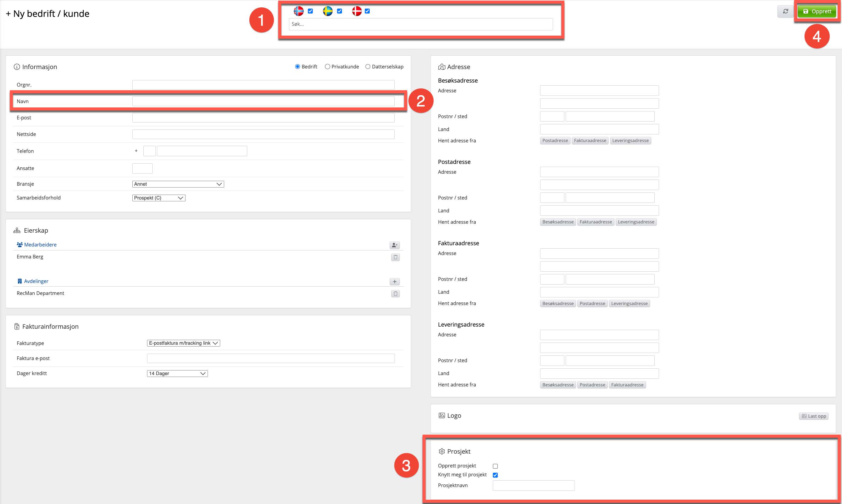The width and height of the screenshot is (842, 504).
Task: Click the Emma Berg employee entry
Action: pyautogui.click(x=30, y=257)
